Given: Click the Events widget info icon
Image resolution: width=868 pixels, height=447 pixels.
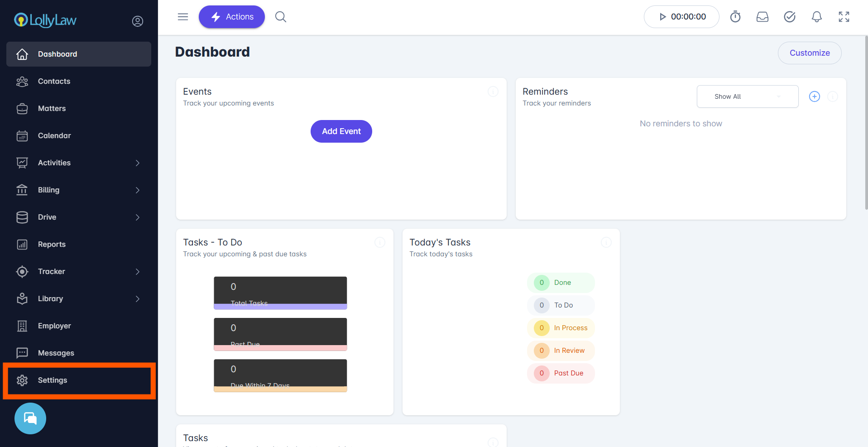Looking at the screenshot, I should point(493,91).
